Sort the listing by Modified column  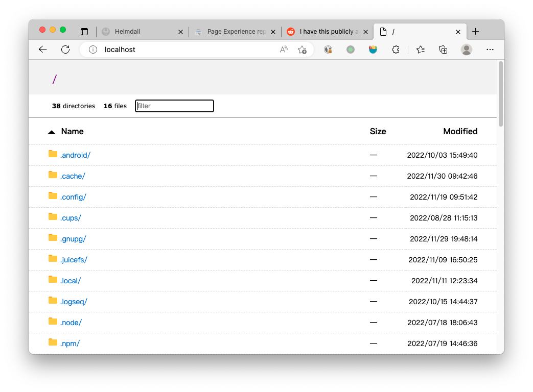[x=460, y=131]
